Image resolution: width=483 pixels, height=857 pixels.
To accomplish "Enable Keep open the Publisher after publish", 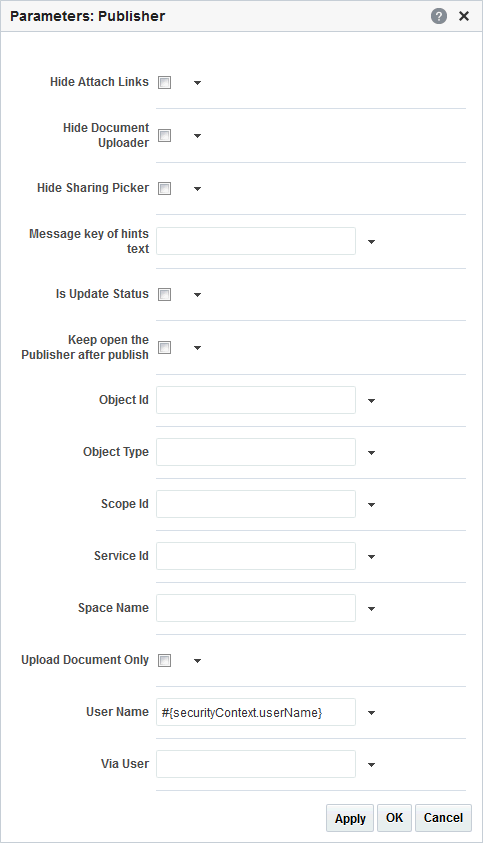I will pos(164,348).
